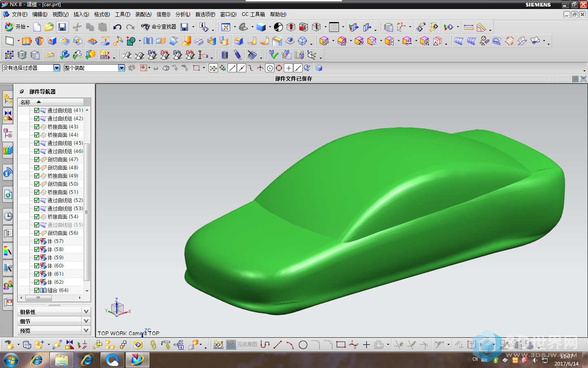
Task: Open the GC 工具箱 menu
Action: (x=253, y=14)
